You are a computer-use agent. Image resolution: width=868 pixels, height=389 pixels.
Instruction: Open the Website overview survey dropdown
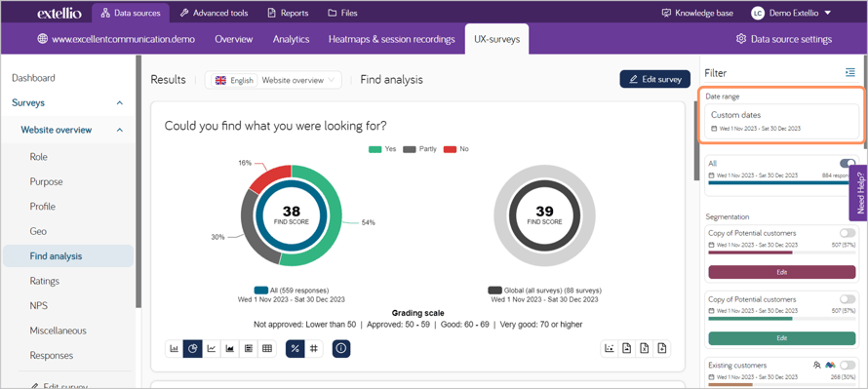[x=298, y=80]
